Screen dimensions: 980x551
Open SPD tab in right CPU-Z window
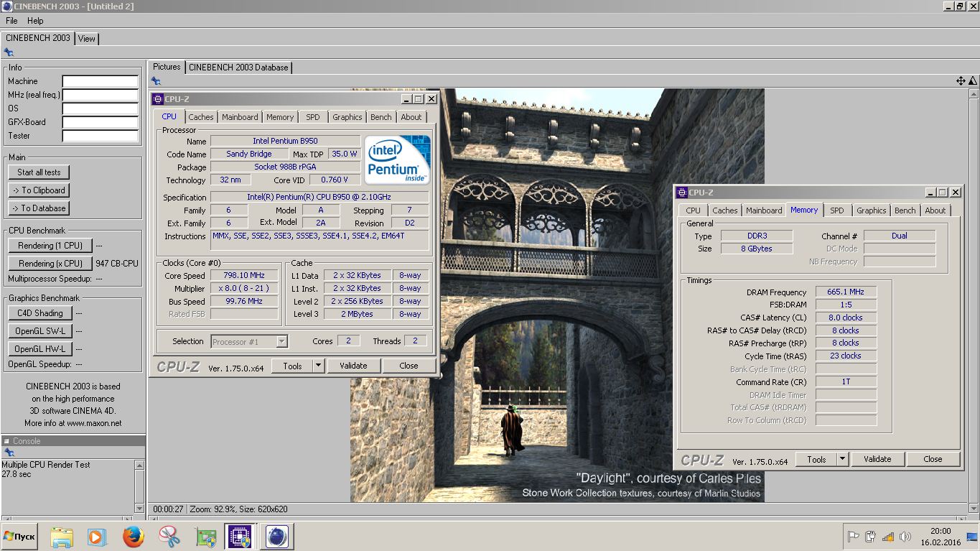tap(837, 210)
